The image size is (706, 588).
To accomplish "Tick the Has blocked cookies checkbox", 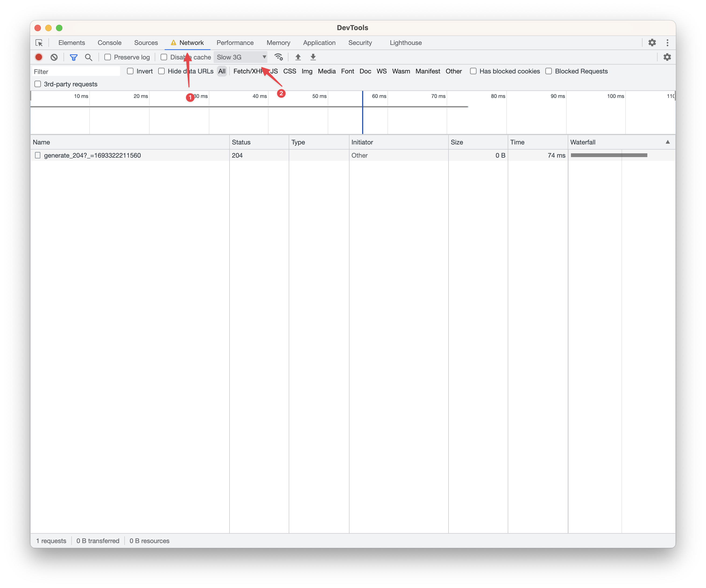I will tap(473, 71).
